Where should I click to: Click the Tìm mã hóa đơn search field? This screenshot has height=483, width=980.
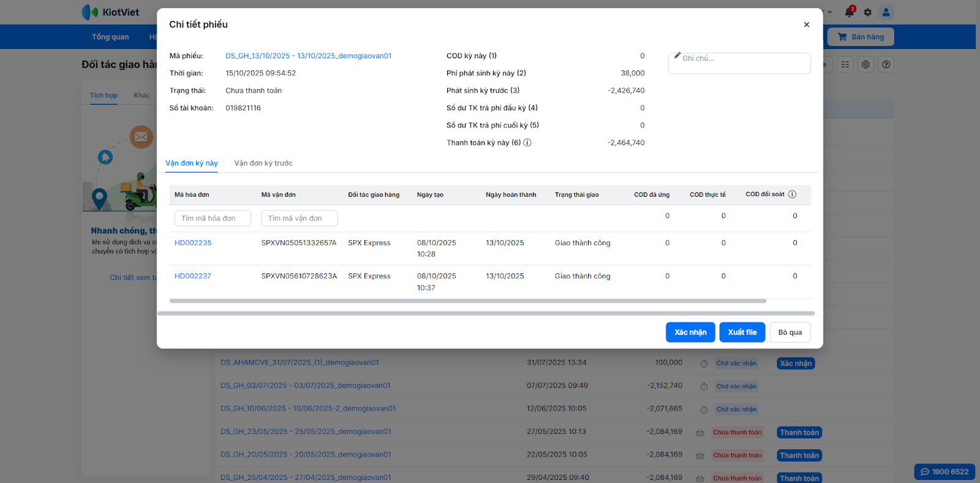pyautogui.click(x=213, y=218)
